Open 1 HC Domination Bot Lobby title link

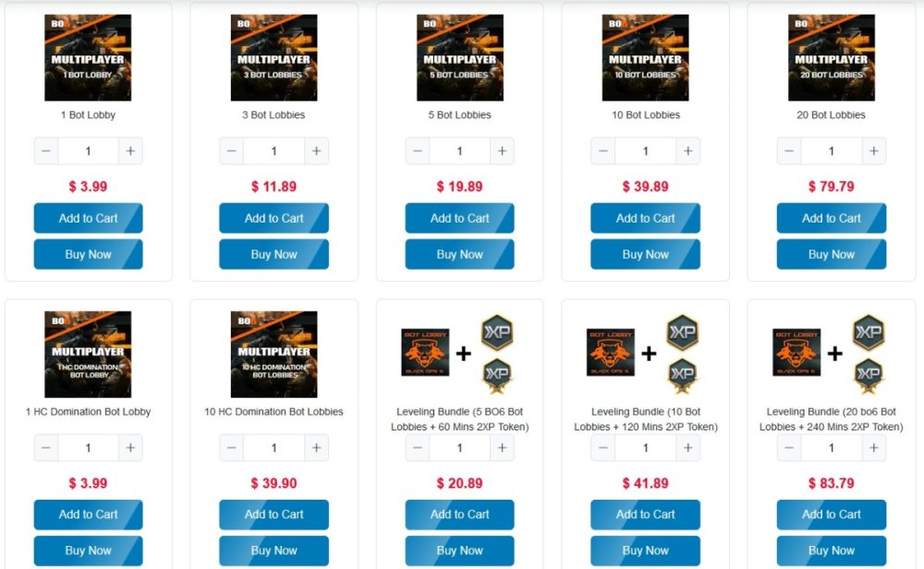point(88,412)
